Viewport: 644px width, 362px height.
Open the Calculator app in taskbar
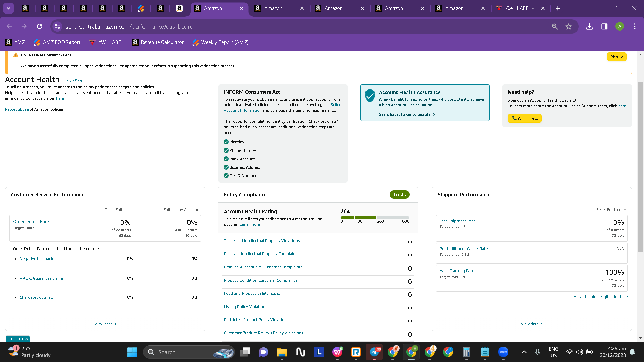click(466, 352)
